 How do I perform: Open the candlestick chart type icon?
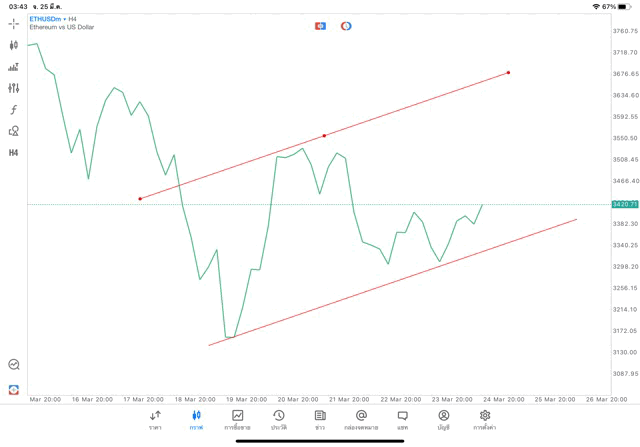coord(14,45)
